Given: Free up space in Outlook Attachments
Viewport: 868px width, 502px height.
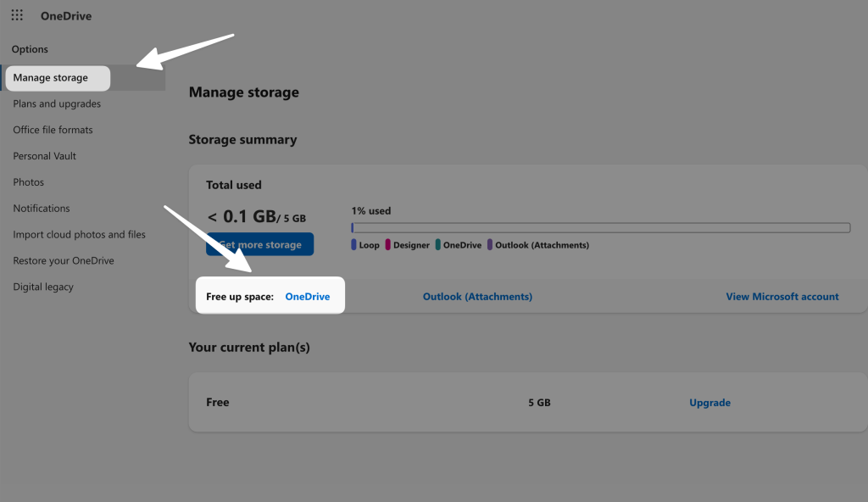Looking at the screenshot, I should coord(477,296).
